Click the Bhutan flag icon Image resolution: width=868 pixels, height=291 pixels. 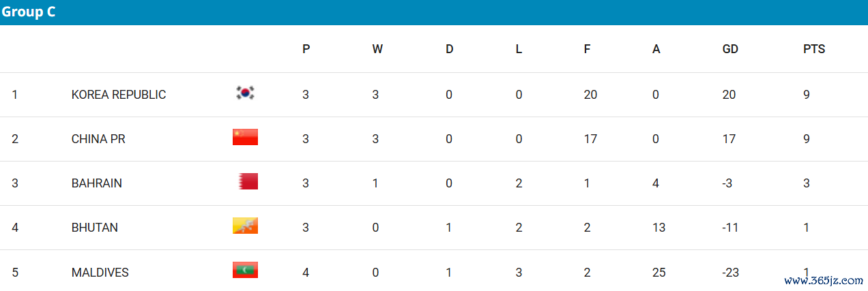coord(245,226)
